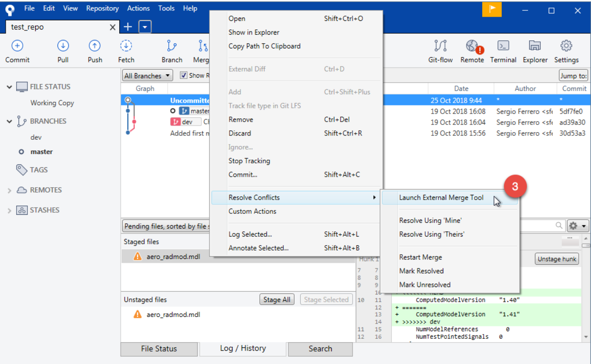Image resolution: width=591 pixels, height=364 pixels.
Task: Launch the Terminal from the toolbar
Action: coord(503,46)
